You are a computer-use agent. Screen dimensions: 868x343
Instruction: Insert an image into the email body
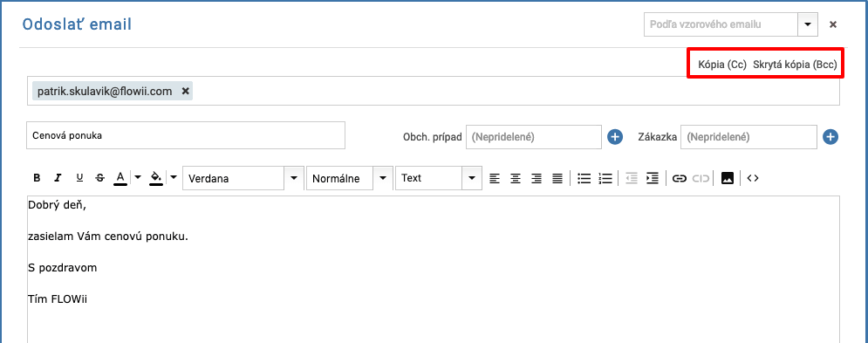pyautogui.click(x=728, y=178)
